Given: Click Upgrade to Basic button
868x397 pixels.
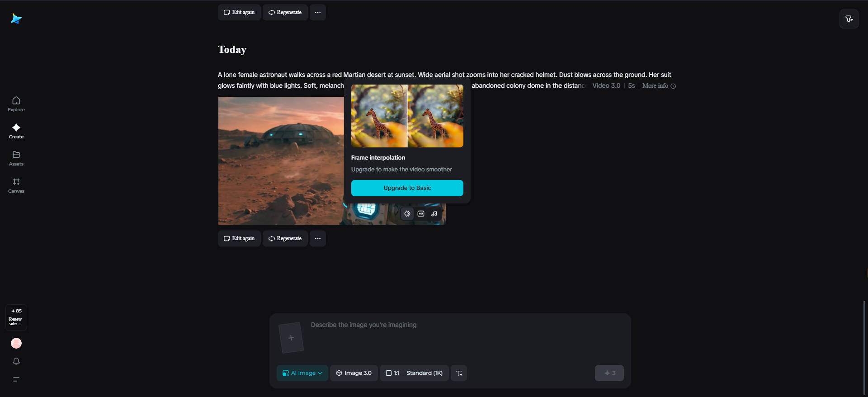Looking at the screenshot, I should point(407,188).
